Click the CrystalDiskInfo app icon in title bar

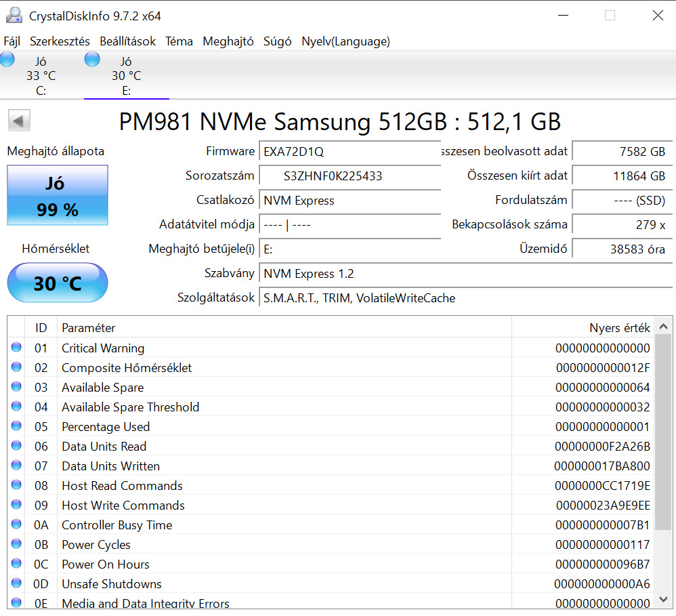click(x=14, y=16)
